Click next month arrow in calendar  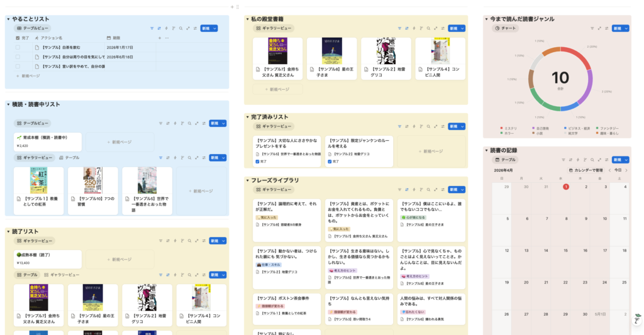[x=626, y=170]
